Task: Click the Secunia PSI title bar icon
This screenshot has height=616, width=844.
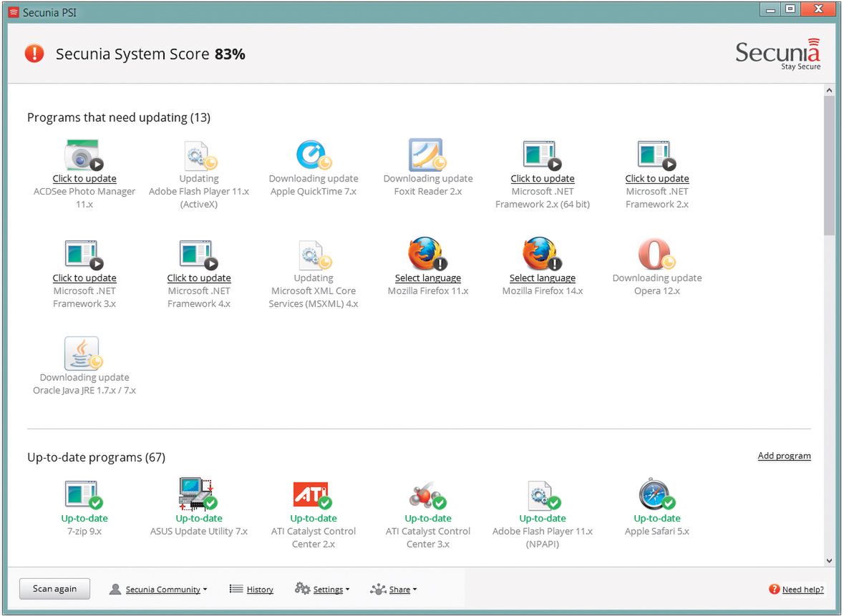Action: point(14,12)
